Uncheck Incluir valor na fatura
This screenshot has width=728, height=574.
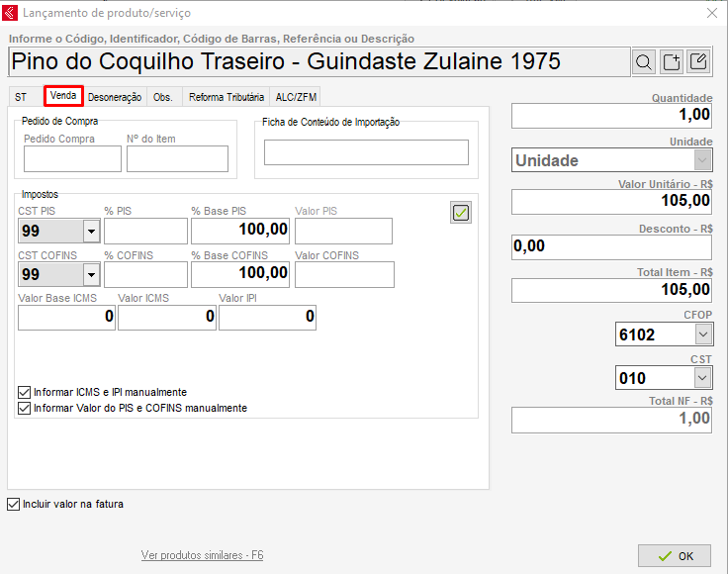click(x=14, y=505)
